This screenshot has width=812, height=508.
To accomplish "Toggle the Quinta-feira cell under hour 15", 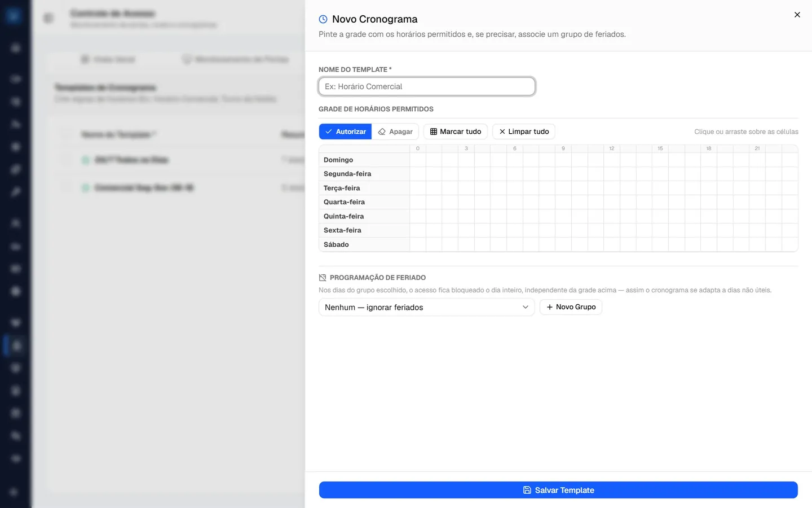I will point(660,216).
